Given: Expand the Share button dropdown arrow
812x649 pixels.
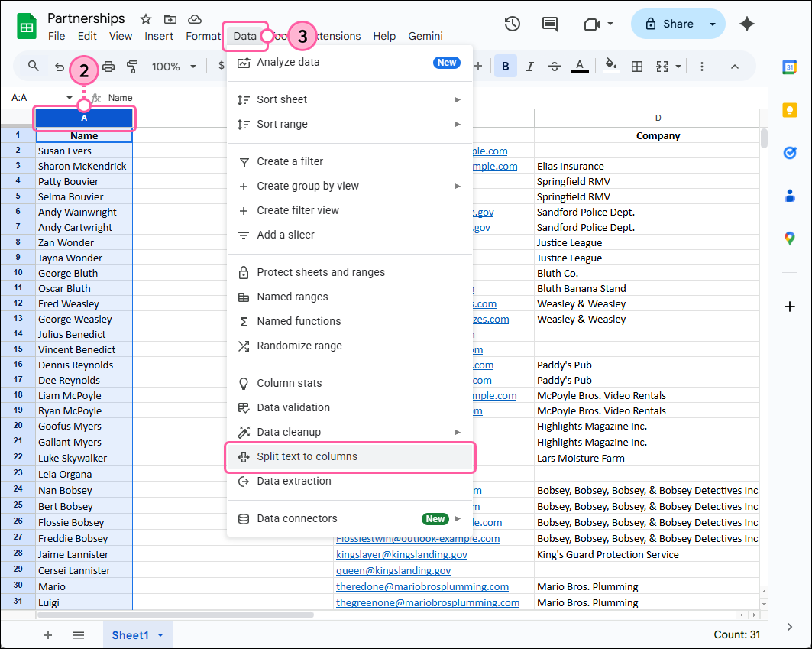Looking at the screenshot, I should coord(711,24).
